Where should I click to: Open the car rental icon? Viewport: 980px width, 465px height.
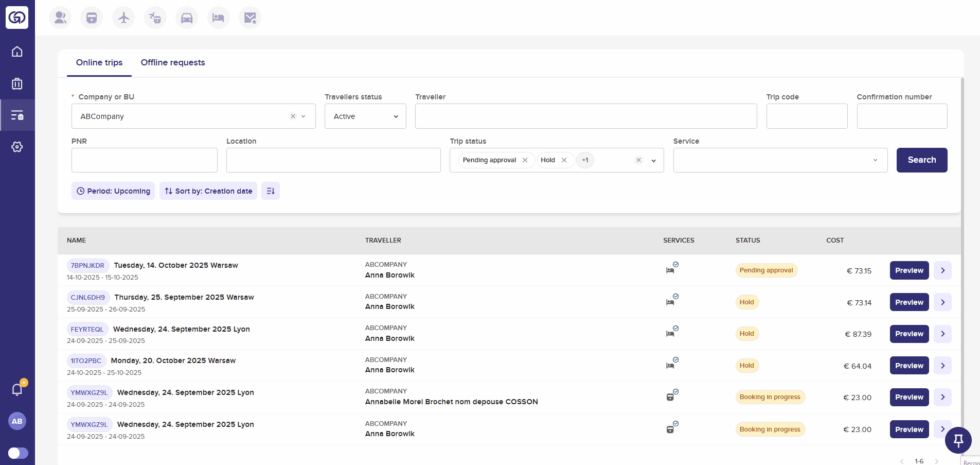click(x=187, y=18)
